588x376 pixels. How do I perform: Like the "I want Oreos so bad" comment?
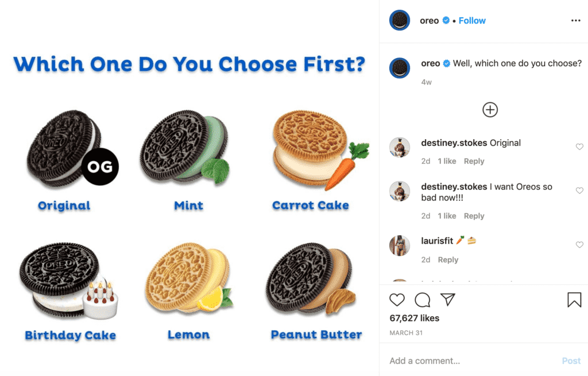tap(579, 190)
